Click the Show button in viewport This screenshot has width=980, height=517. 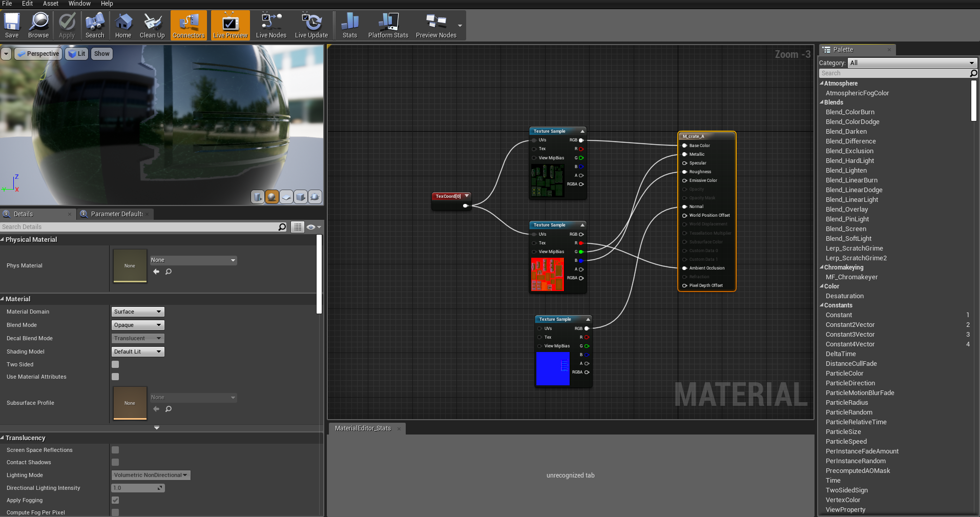(x=101, y=53)
